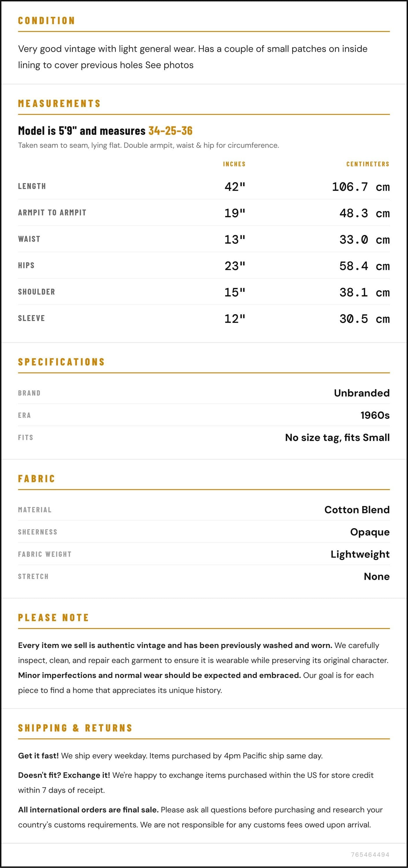
Task: Select the MEASUREMENTS section heading
Action: tap(59, 104)
